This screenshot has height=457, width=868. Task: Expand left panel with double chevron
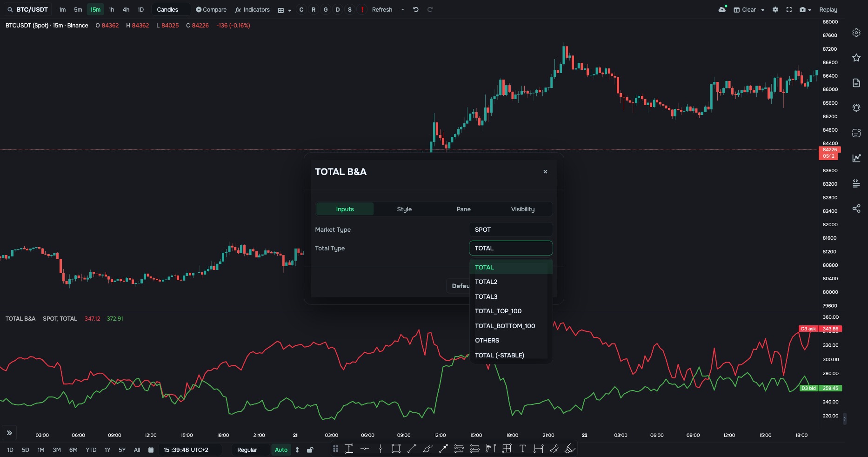9,433
